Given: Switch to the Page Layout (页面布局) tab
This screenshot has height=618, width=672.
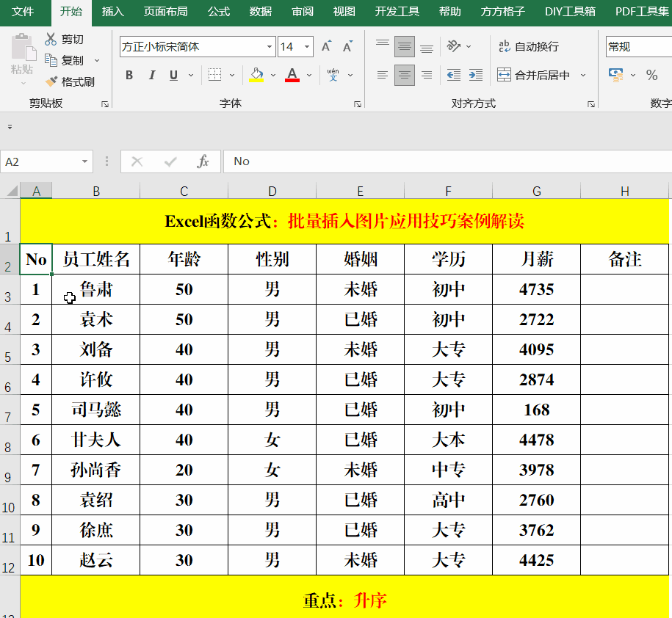Looking at the screenshot, I should pos(166,12).
